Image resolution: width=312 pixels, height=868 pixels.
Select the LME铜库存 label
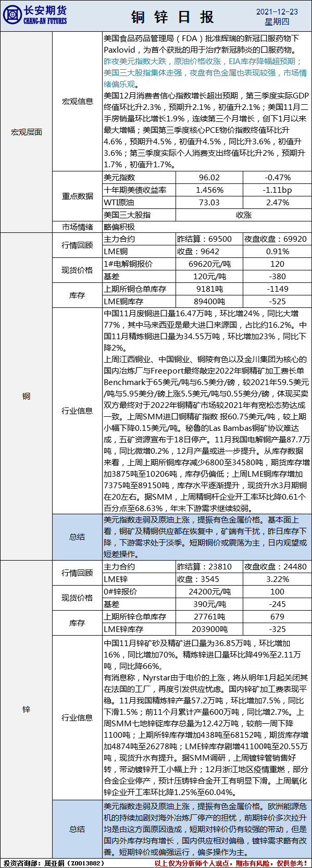click(123, 301)
